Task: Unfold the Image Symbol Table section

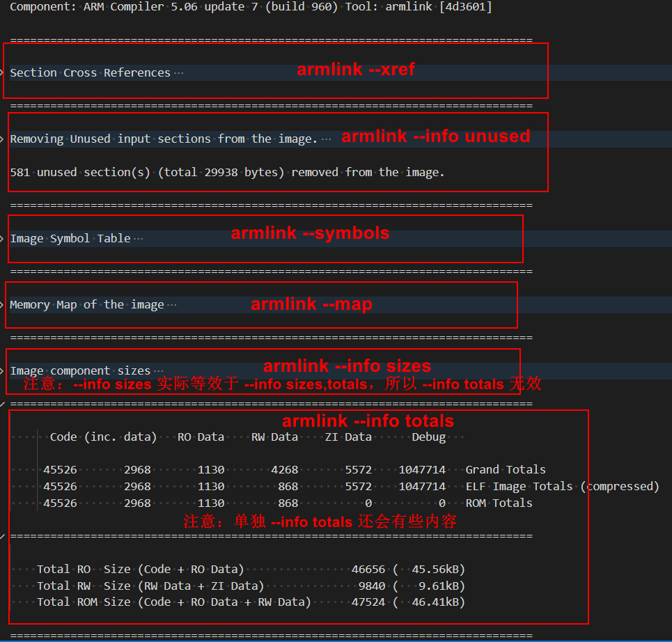Action: (2, 238)
